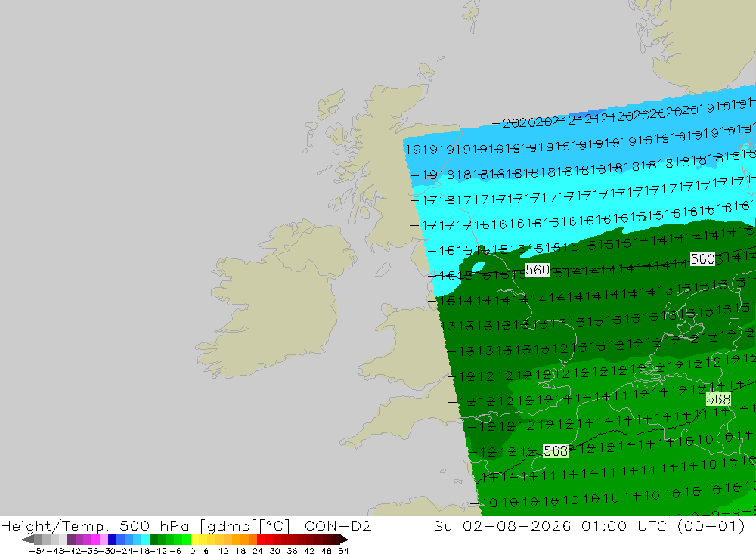Click the date "02-08-2026"
Screen dimensions: 756x554
pos(517,525)
